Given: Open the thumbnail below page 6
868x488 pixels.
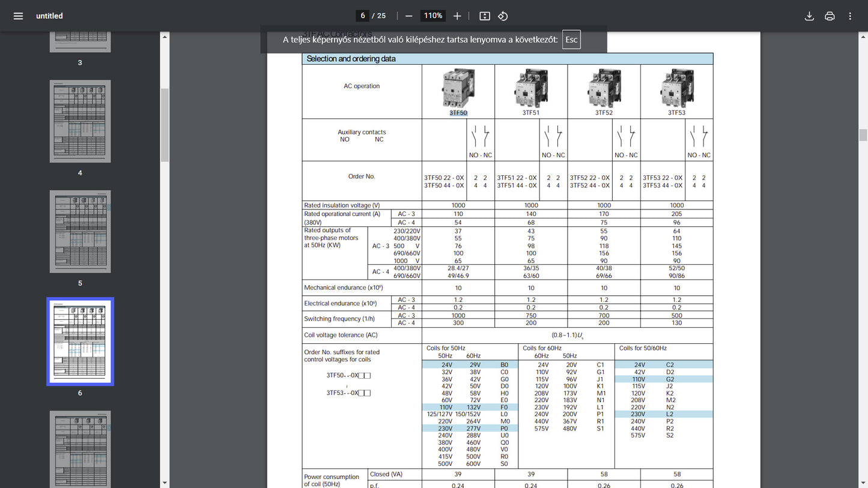Looking at the screenshot, I should point(80,448).
